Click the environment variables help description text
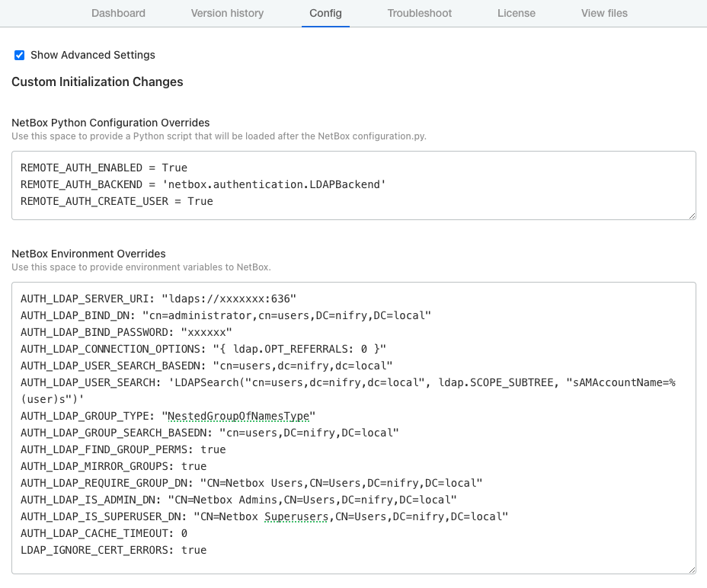The height and width of the screenshot is (588, 707). click(x=141, y=267)
